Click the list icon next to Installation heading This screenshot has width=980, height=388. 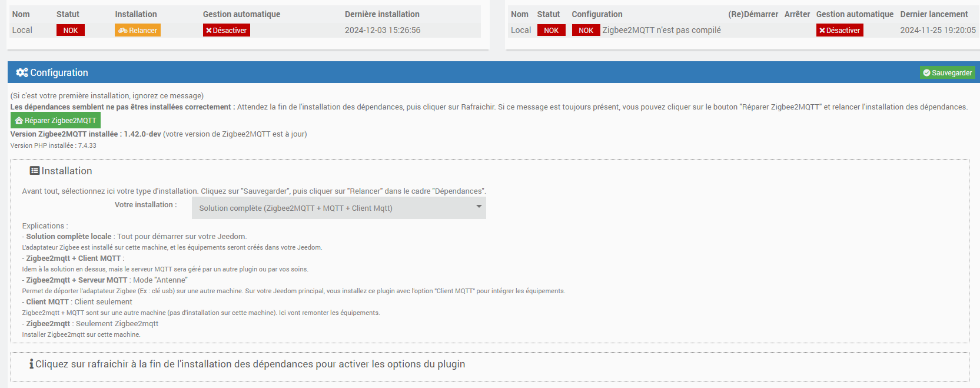click(35, 171)
